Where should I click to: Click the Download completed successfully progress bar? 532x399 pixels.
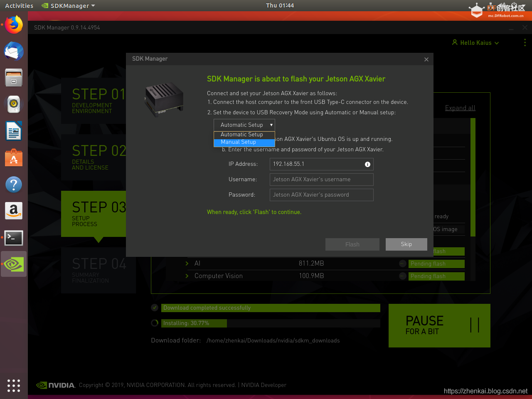click(271, 308)
